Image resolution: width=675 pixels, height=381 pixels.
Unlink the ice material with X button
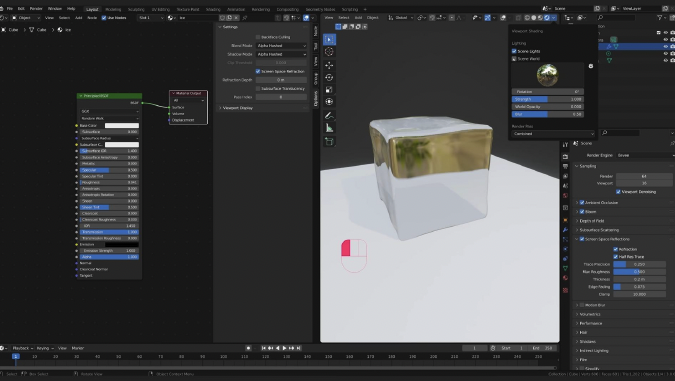pos(236,18)
